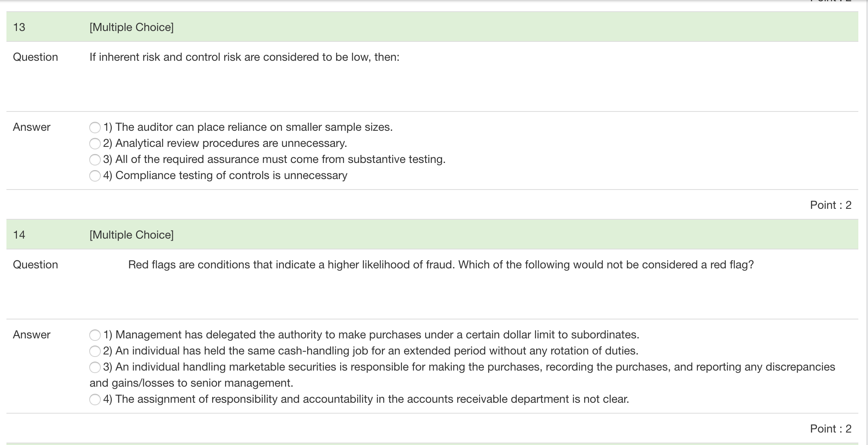Select "Analytical review procedures are unnecessary" option
Image resolution: width=868 pixels, height=445 pixels.
[95, 143]
